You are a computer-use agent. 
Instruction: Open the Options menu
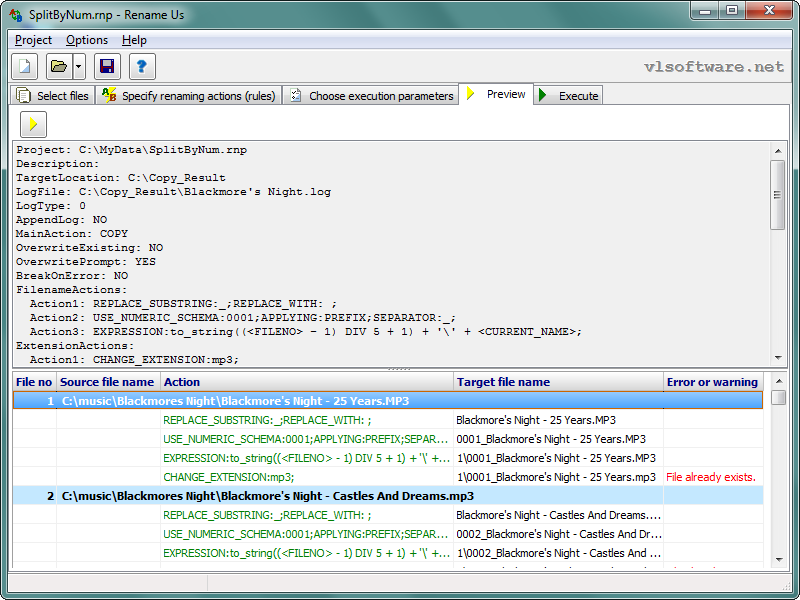point(87,40)
